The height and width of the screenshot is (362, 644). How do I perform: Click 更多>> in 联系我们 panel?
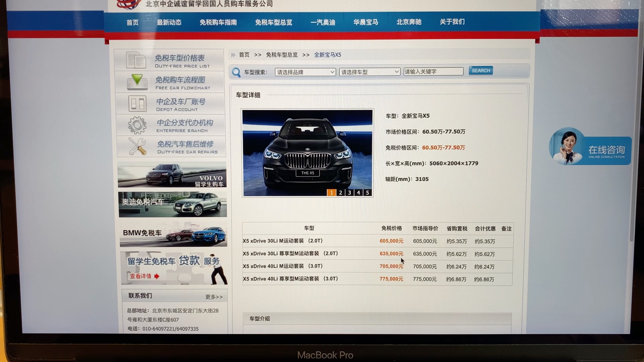point(214,297)
